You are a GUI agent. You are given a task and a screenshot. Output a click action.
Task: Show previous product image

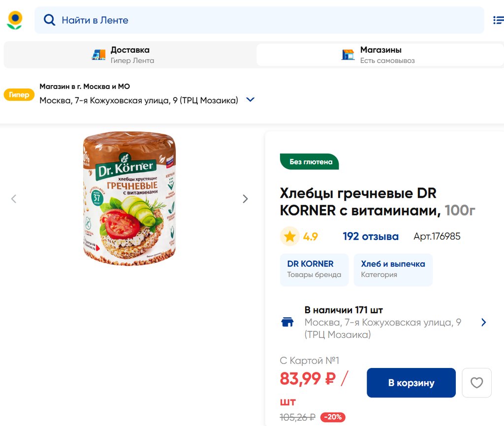click(14, 199)
